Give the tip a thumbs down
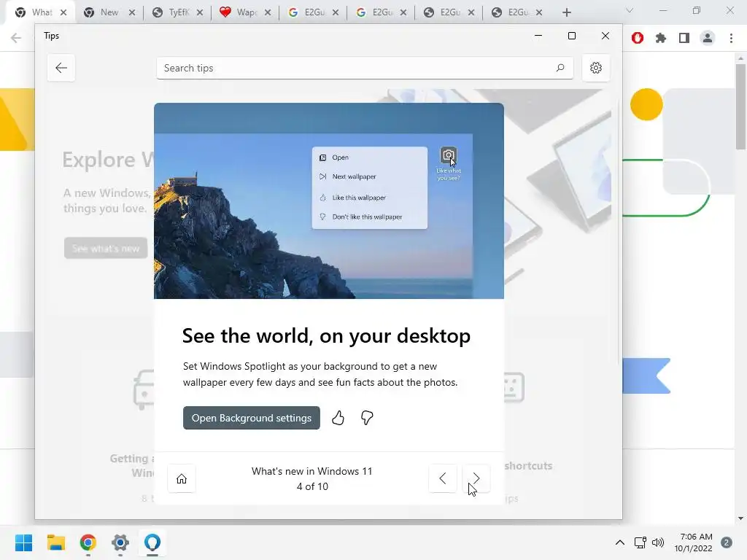This screenshot has width=747, height=560. (367, 418)
